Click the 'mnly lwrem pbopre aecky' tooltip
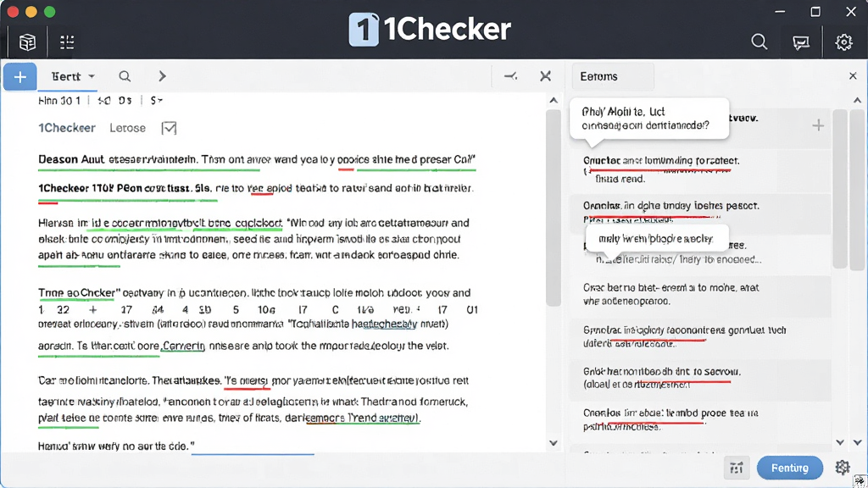 point(657,239)
